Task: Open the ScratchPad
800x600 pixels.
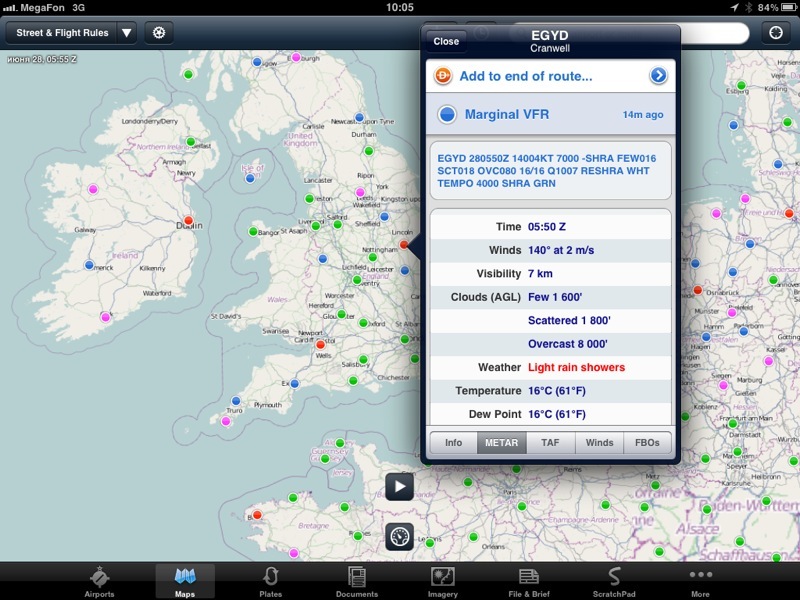Action: coord(614,581)
